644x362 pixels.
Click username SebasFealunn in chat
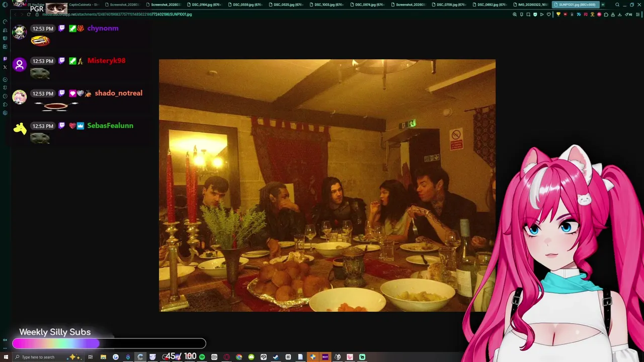pos(110,126)
